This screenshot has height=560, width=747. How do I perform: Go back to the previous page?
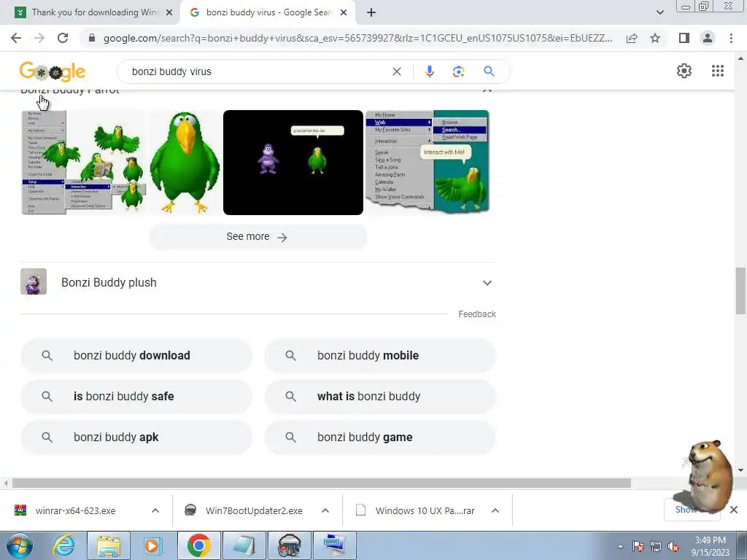16,38
